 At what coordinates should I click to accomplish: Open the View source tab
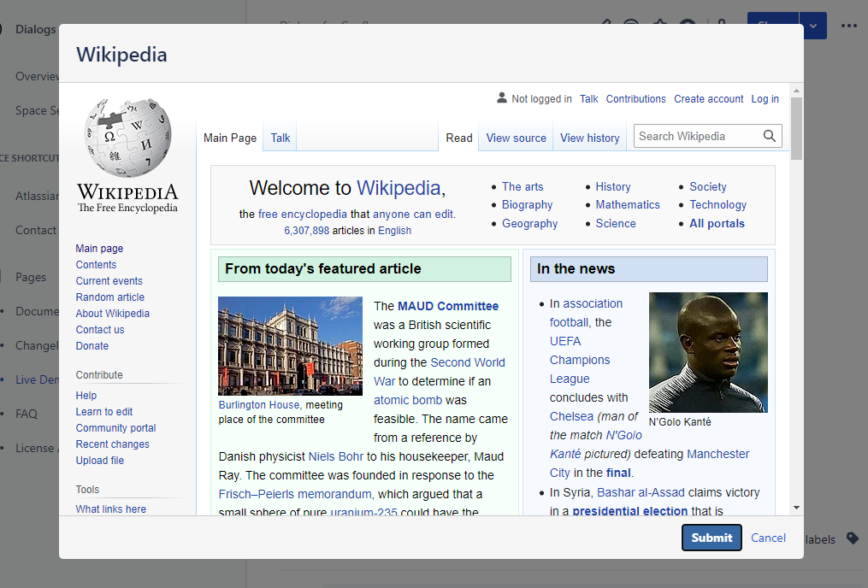516,138
